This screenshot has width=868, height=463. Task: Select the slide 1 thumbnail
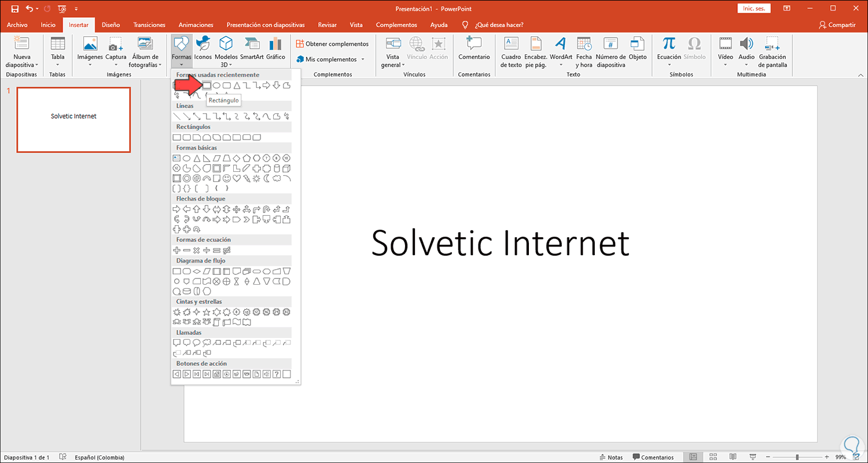click(73, 120)
